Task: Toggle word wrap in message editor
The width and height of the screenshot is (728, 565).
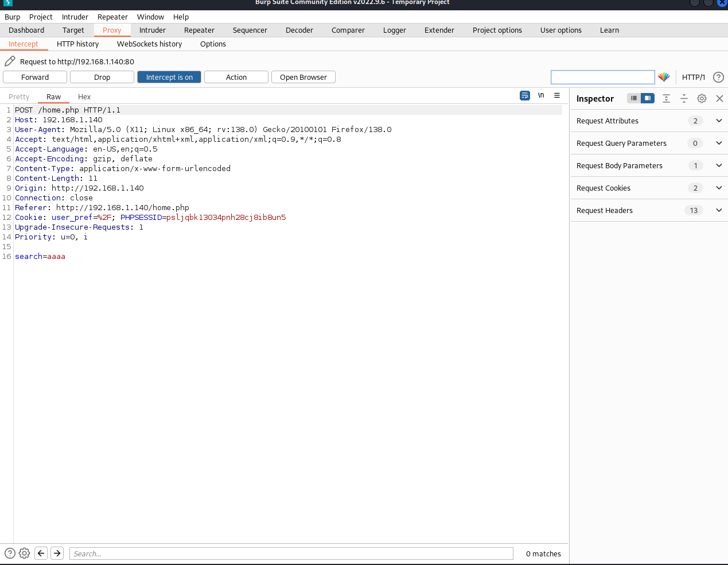Action: [x=525, y=96]
